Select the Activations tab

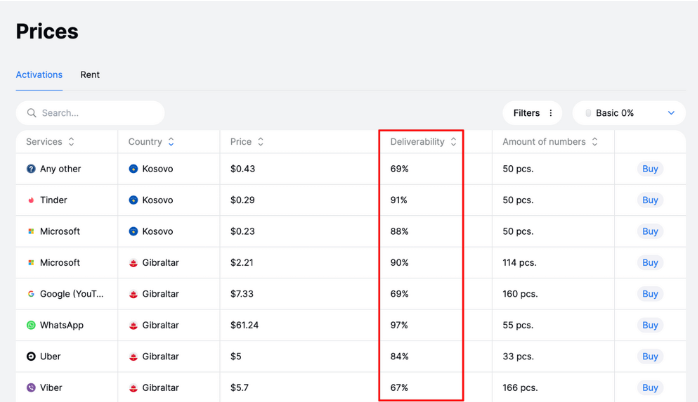point(39,75)
